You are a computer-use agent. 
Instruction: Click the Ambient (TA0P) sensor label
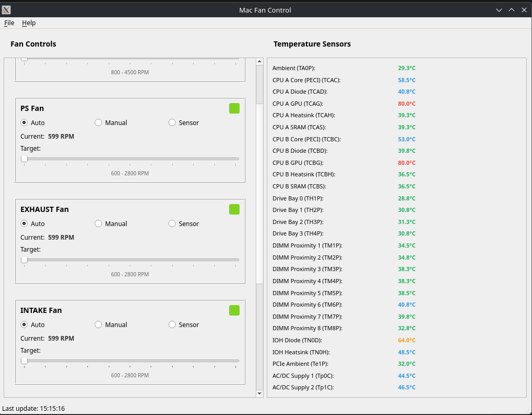[x=294, y=68]
